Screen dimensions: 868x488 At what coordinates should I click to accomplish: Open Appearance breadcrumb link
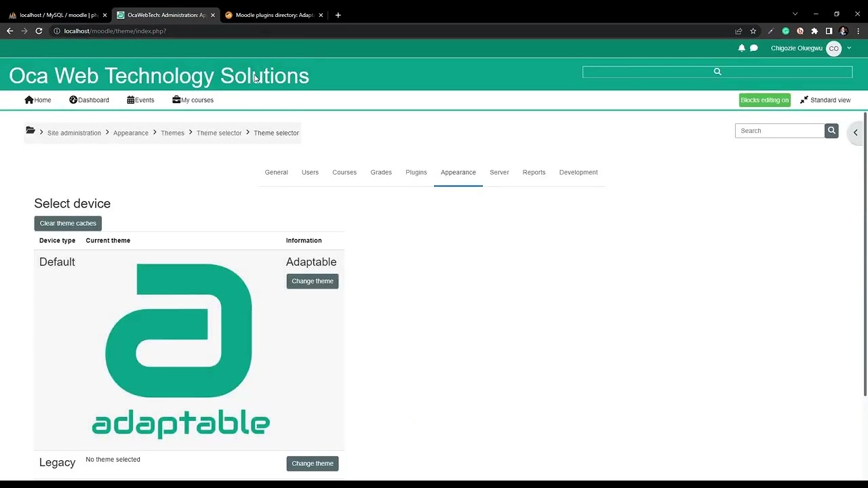coord(131,133)
